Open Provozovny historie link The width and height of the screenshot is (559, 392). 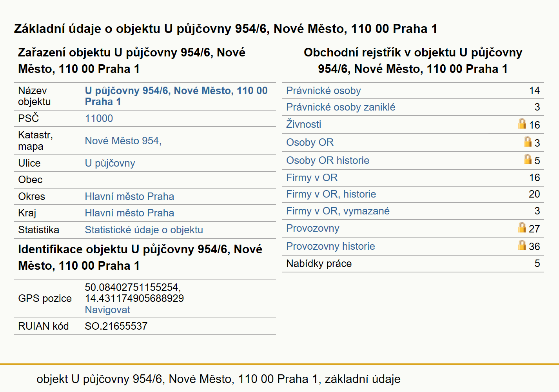330,246
